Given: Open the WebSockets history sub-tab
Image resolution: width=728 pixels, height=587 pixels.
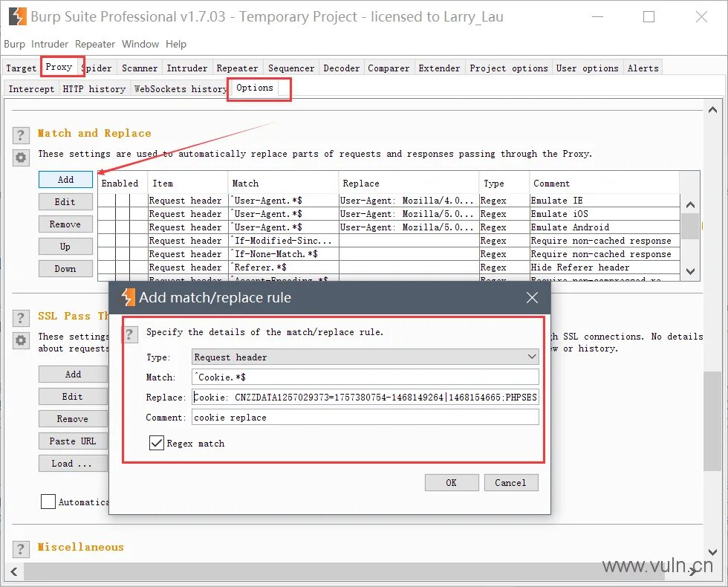Looking at the screenshot, I should 180,88.
